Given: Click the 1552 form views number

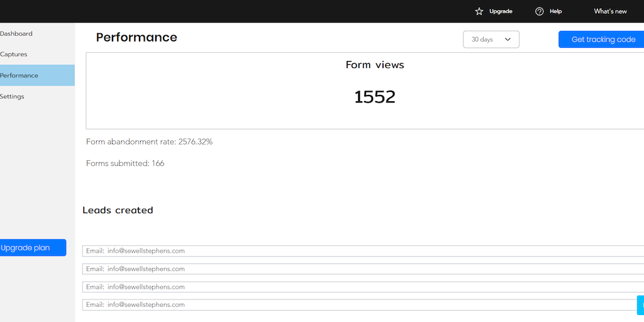Looking at the screenshot, I should coord(375,97).
